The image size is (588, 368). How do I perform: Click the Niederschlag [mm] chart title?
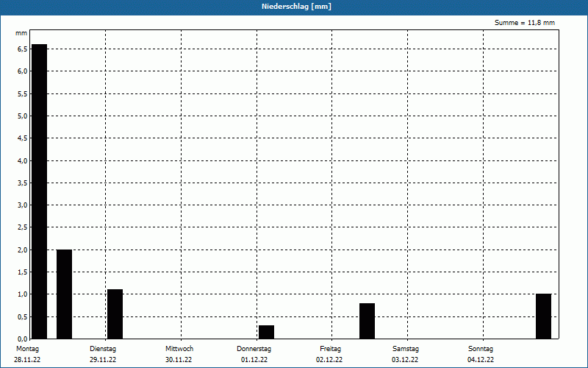click(x=296, y=7)
